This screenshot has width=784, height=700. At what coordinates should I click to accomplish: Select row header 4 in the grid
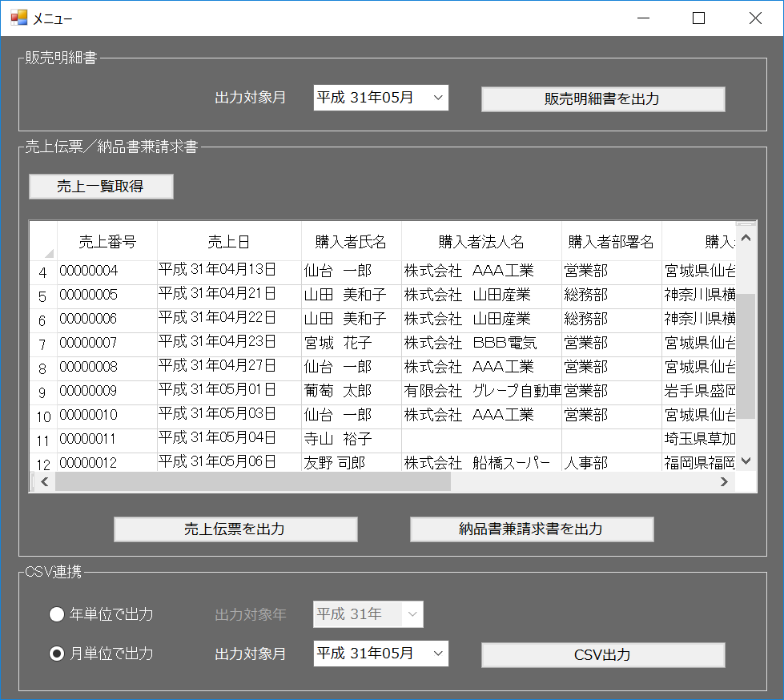pyautogui.click(x=43, y=272)
